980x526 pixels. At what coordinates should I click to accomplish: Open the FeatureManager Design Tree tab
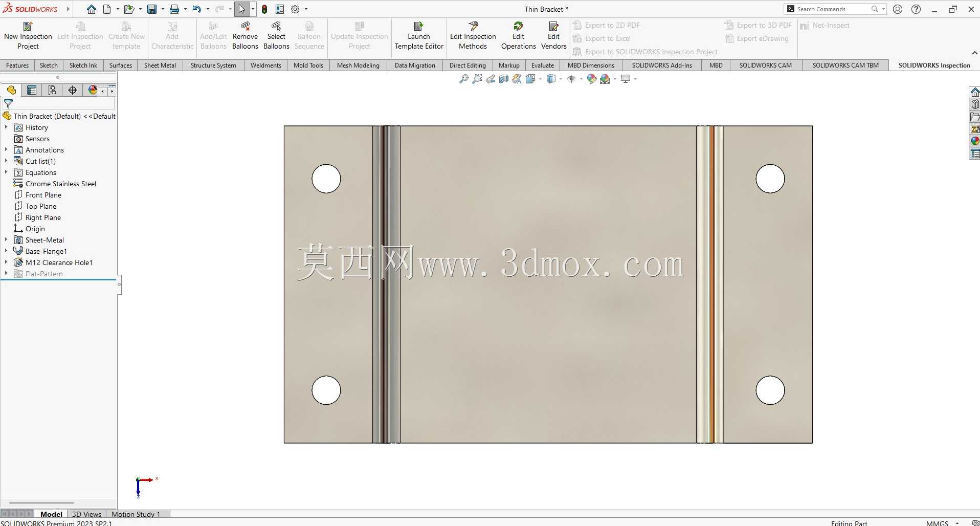11,90
